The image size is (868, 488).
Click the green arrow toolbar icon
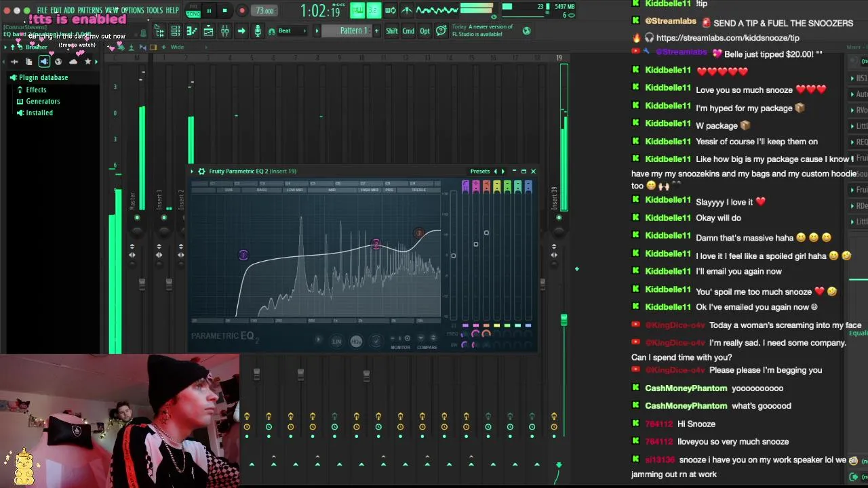tap(241, 31)
